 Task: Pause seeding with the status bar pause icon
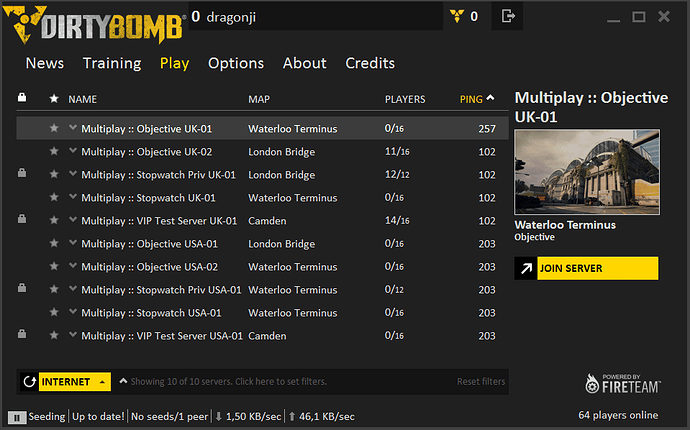18,416
